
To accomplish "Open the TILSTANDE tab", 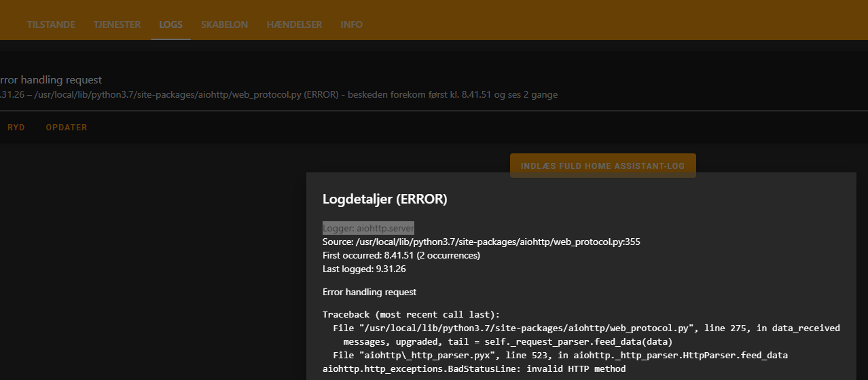I will coord(50,24).
